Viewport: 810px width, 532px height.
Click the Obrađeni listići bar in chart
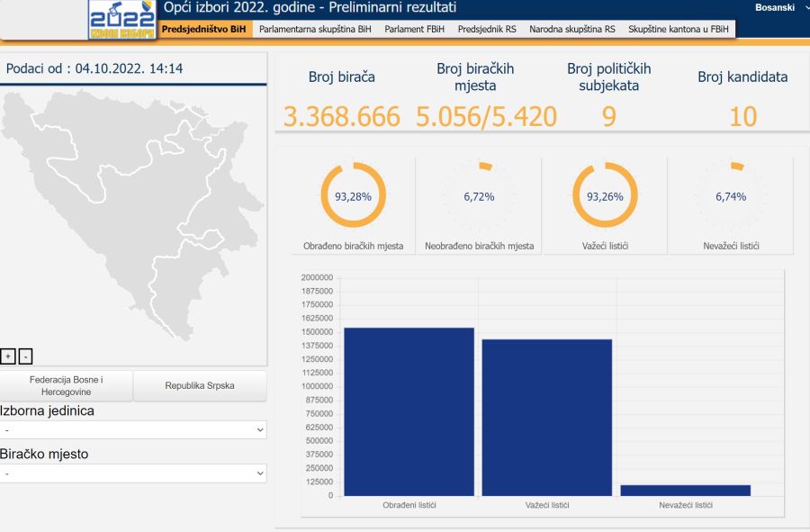click(409, 411)
